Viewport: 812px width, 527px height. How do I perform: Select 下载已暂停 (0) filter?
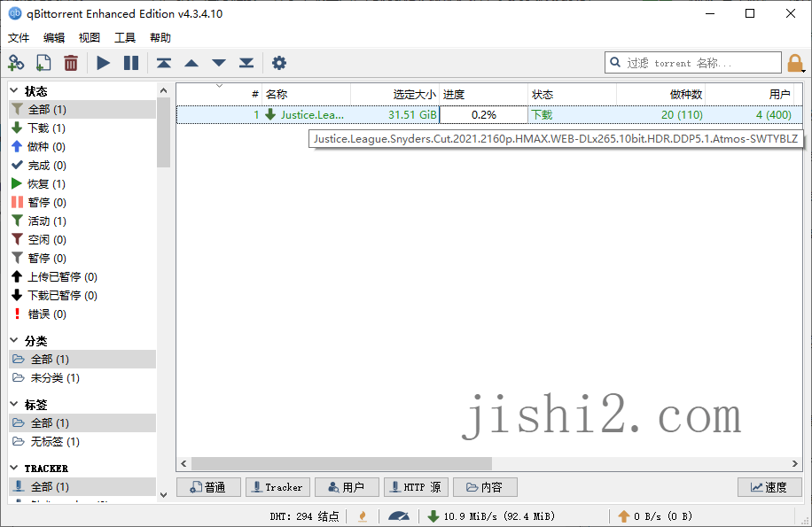[82, 296]
